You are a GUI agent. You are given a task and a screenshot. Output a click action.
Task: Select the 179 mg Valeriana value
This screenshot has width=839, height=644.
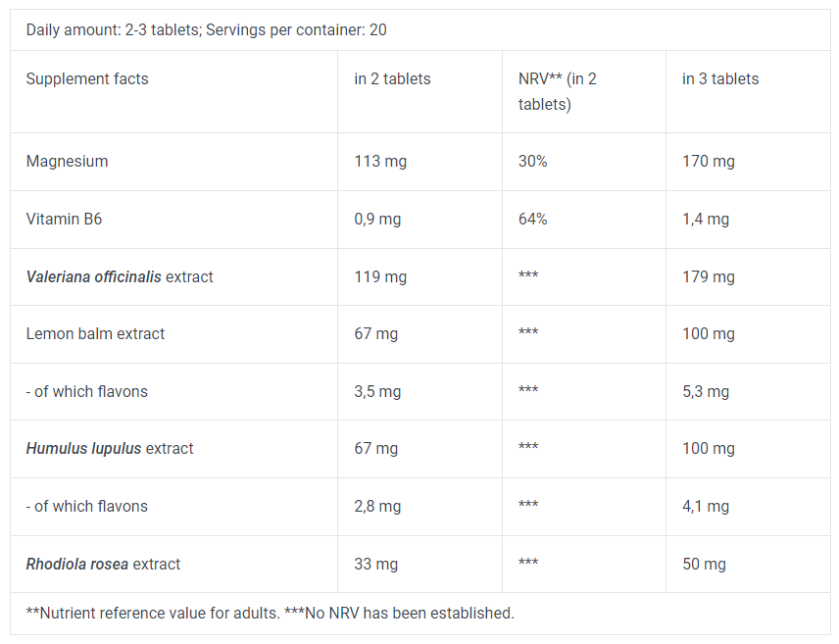708,276
